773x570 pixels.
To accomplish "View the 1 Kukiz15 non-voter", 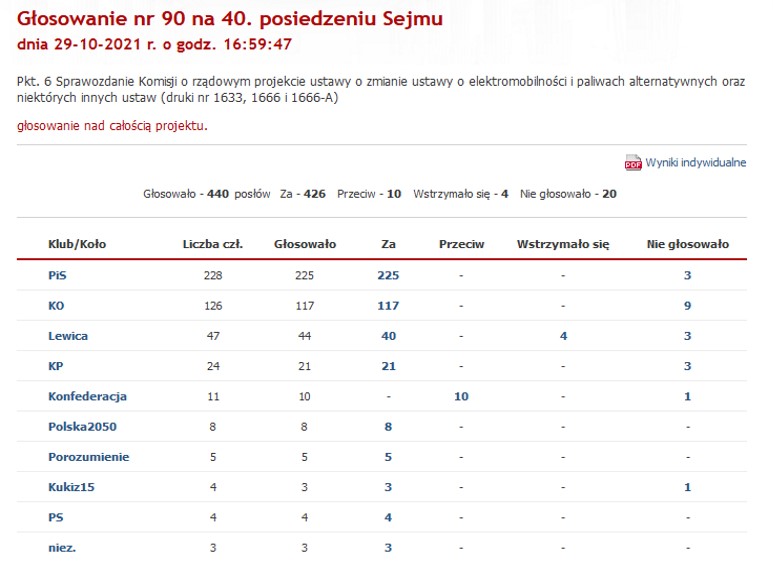I will click(x=687, y=487).
